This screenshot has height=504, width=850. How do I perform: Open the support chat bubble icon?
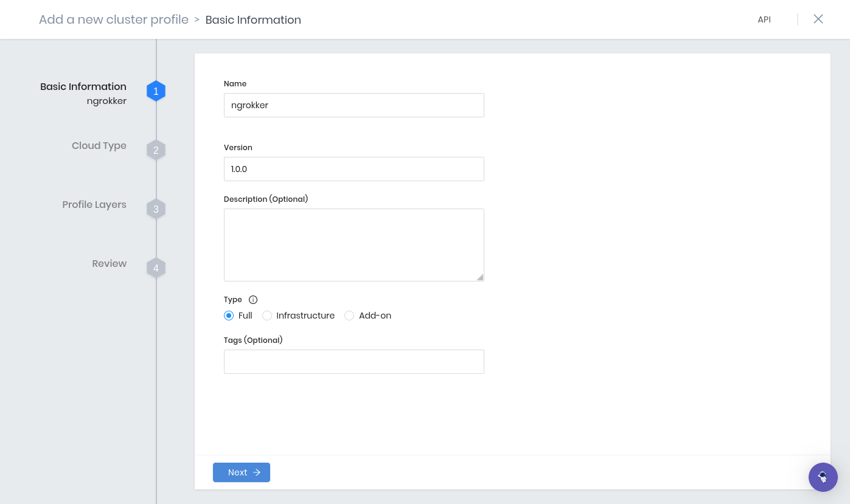coord(823,477)
